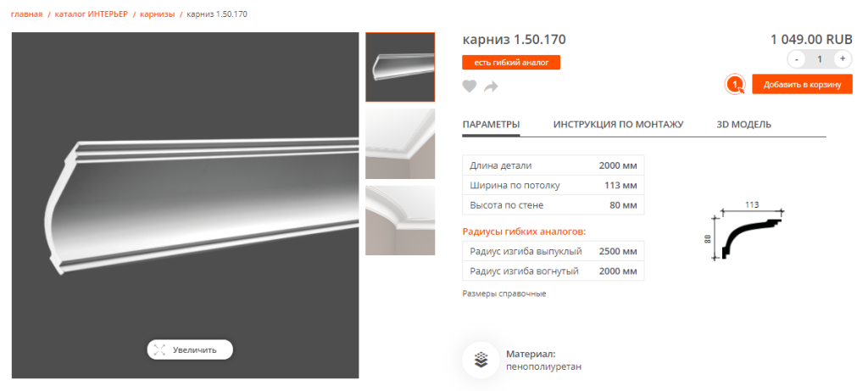Click the есть гибкий аналог badge
Viewport: 868px width, 391px height.
511,63
